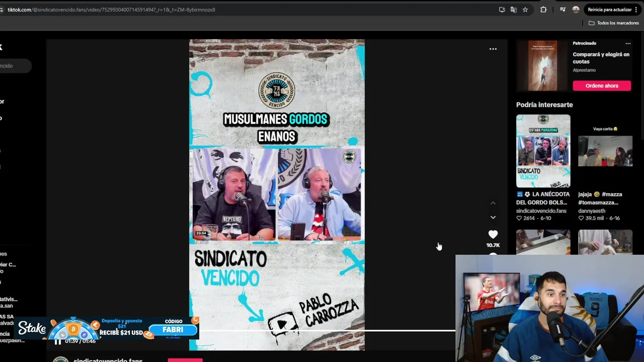Open the video's three-dot options menu
The height and width of the screenshot is (362, 644).
[x=493, y=49]
